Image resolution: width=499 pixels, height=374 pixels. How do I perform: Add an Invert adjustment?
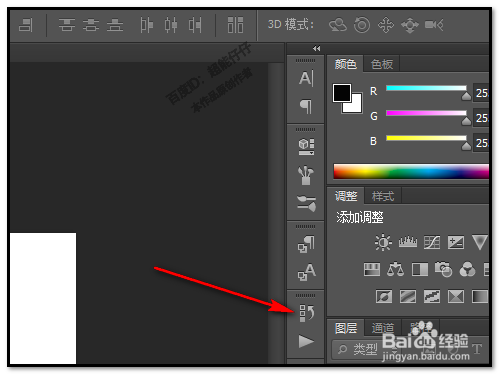tap(384, 296)
